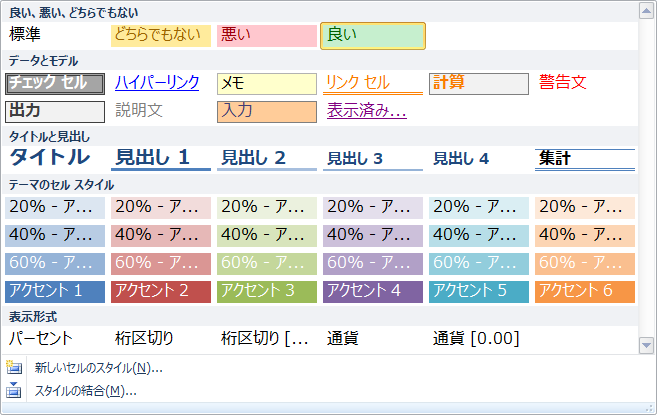The width and height of the screenshot is (657, 415).
Task: Apply the アクセント 6 style
Action: click(x=585, y=292)
